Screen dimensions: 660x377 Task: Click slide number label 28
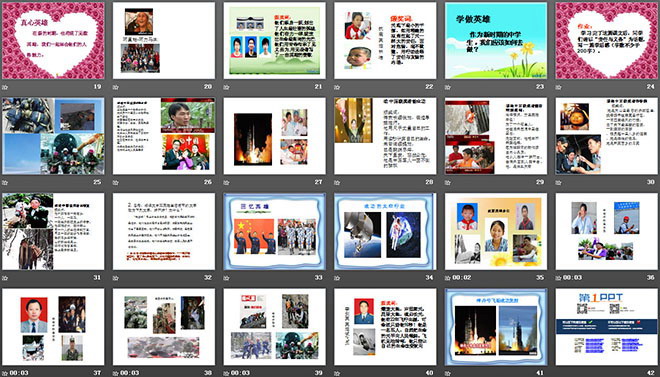(x=429, y=182)
